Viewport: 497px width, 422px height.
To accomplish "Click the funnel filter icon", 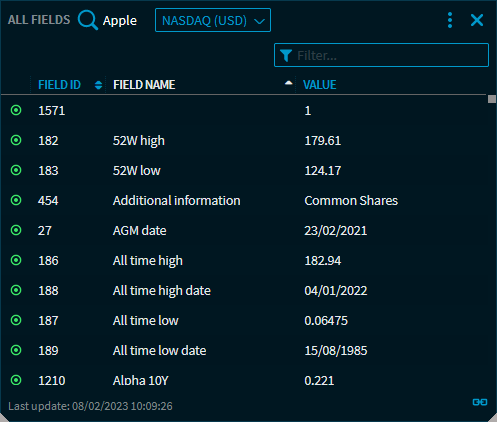I will coord(286,56).
